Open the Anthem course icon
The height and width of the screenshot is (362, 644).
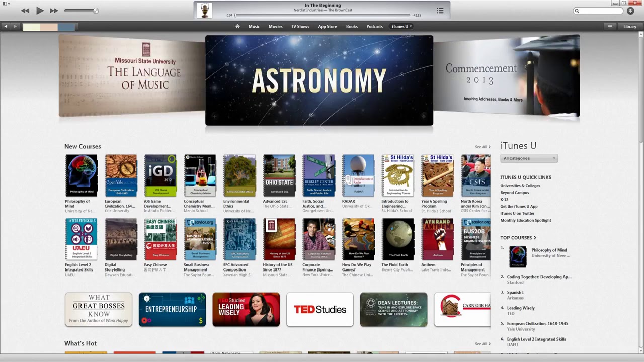pos(437,239)
